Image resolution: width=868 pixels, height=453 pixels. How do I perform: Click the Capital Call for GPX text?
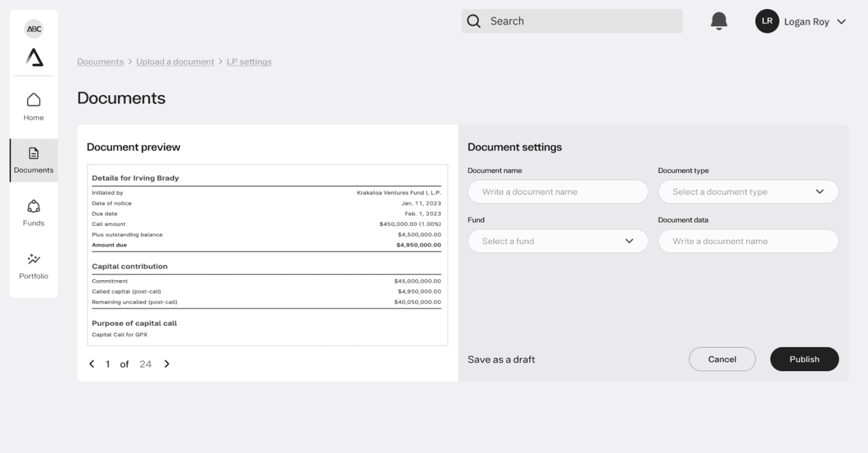pos(120,334)
